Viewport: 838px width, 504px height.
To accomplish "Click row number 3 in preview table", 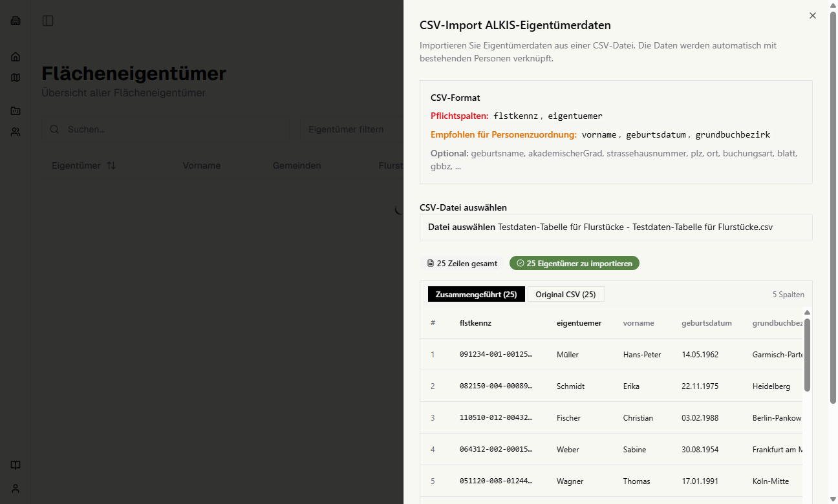I will point(433,418).
